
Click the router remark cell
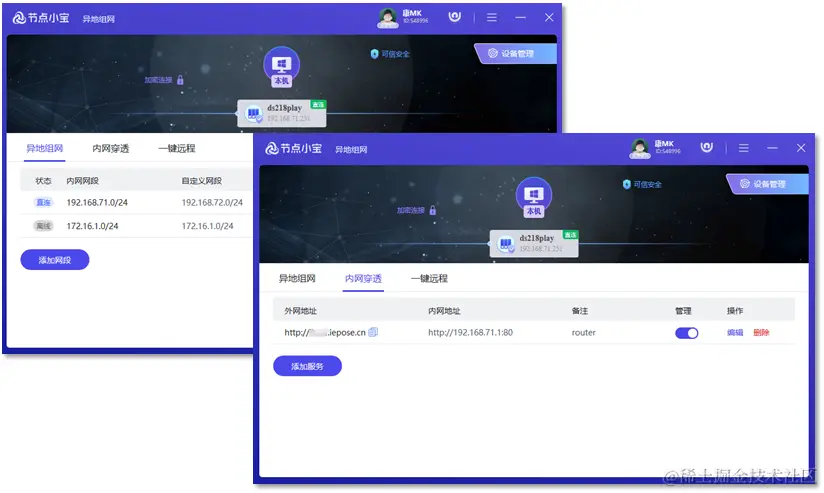pos(583,332)
